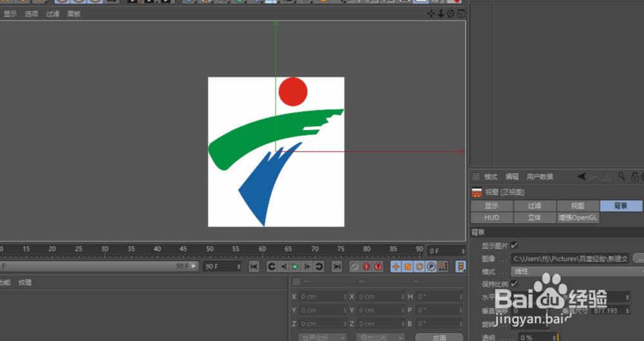
Task: Open the 世界坐标 coordinate dropdown
Action: pos(321,337)
